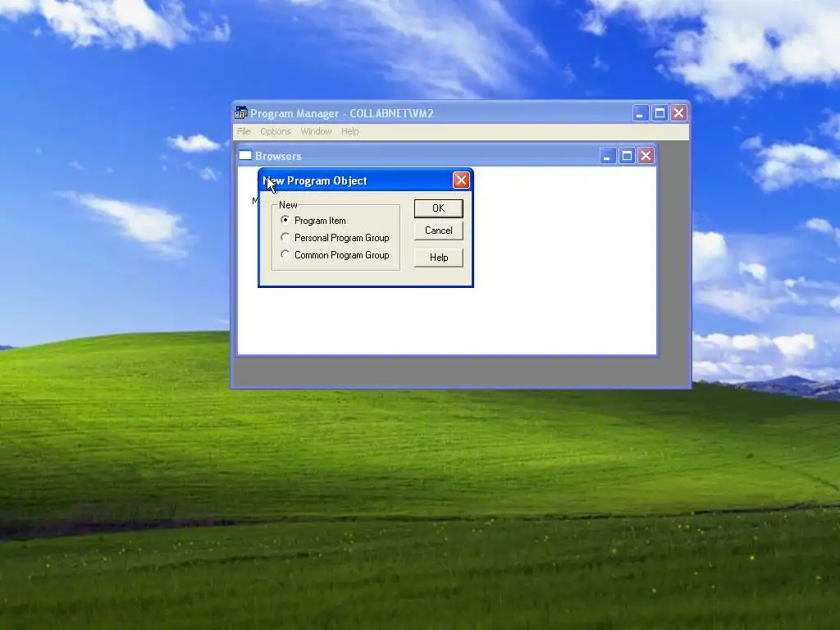This screenshot has width=840, height=630.
Task: Close the New Program Object dialog
Action: [x=461, y=180]
